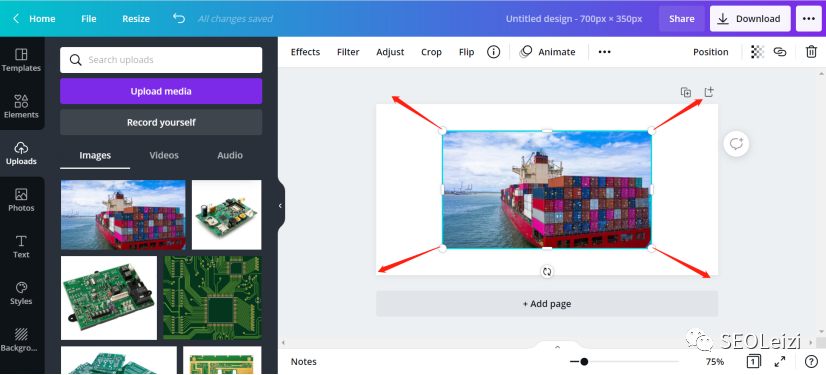The image size is (826, 375).
Task: Open the transparency checkerboard icon
Action: tap(757, 52)
